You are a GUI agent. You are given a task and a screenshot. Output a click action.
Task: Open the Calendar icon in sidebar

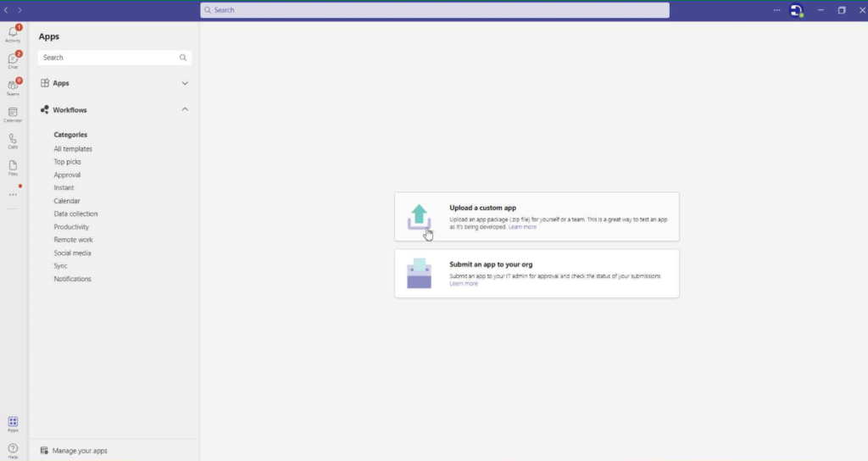(x=13, y=114)
